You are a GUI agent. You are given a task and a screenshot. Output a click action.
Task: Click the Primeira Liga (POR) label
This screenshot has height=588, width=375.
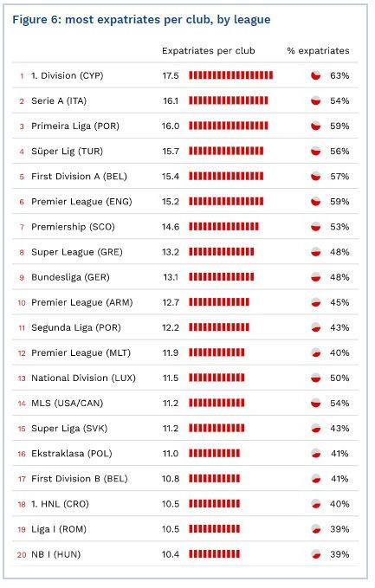(75, 126)
